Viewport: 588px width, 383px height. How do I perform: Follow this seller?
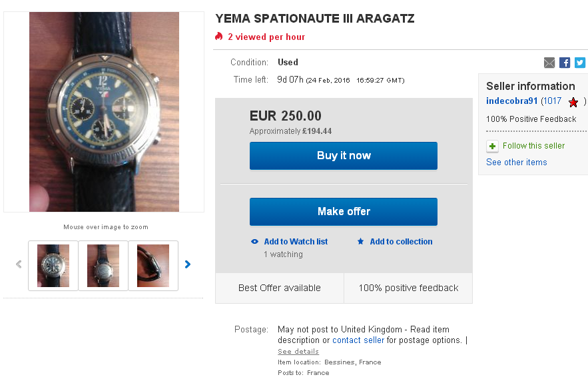click(533, 146)
